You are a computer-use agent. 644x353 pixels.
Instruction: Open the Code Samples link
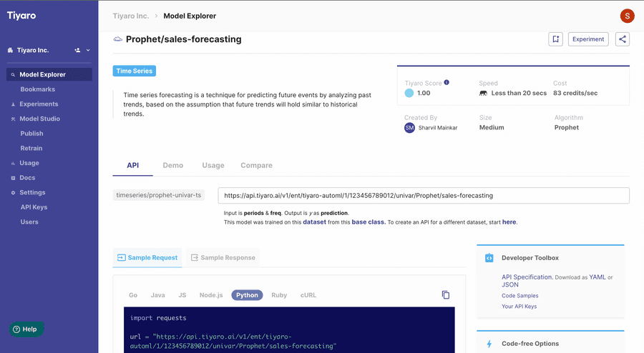[x=520, y=296]
